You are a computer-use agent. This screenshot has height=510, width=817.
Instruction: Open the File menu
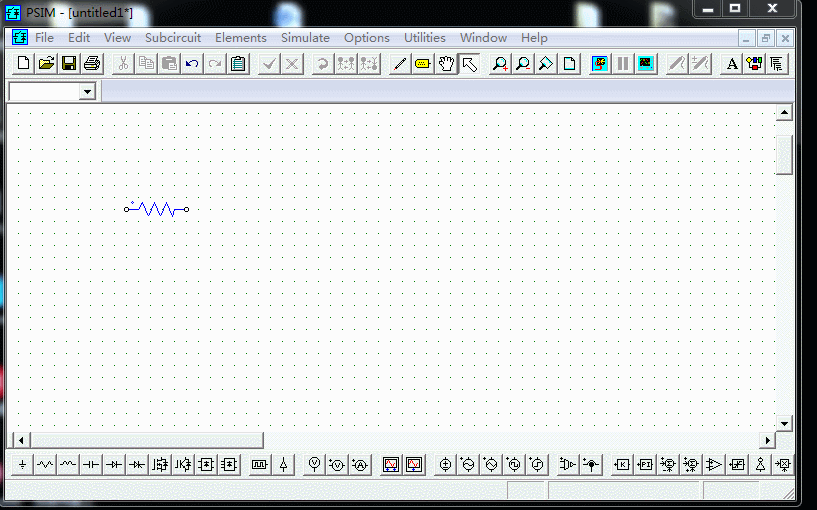[x=44, y=38]
